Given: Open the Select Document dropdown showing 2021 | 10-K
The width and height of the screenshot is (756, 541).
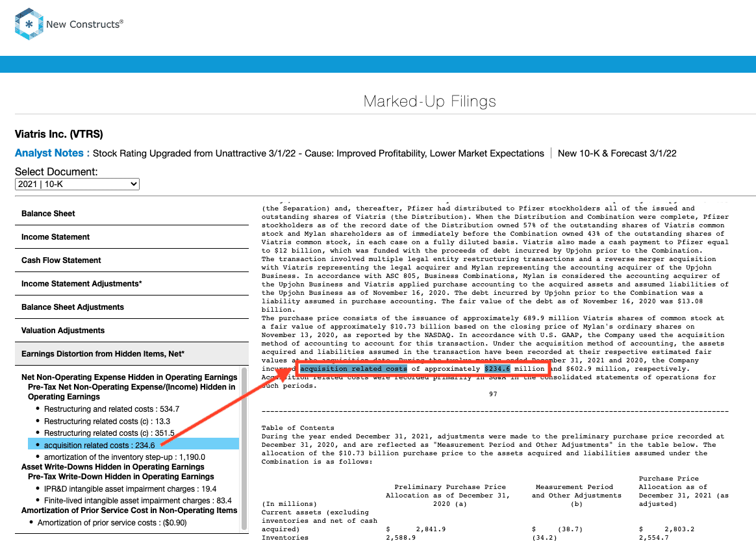Looking at the screenshot, I should [x=77, y=184].
